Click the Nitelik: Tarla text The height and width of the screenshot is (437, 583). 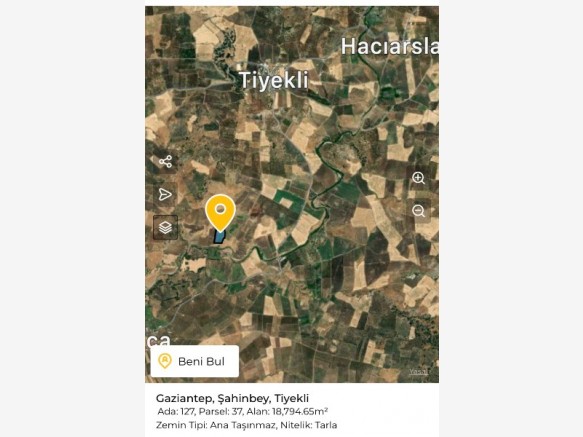click(309, 425)
